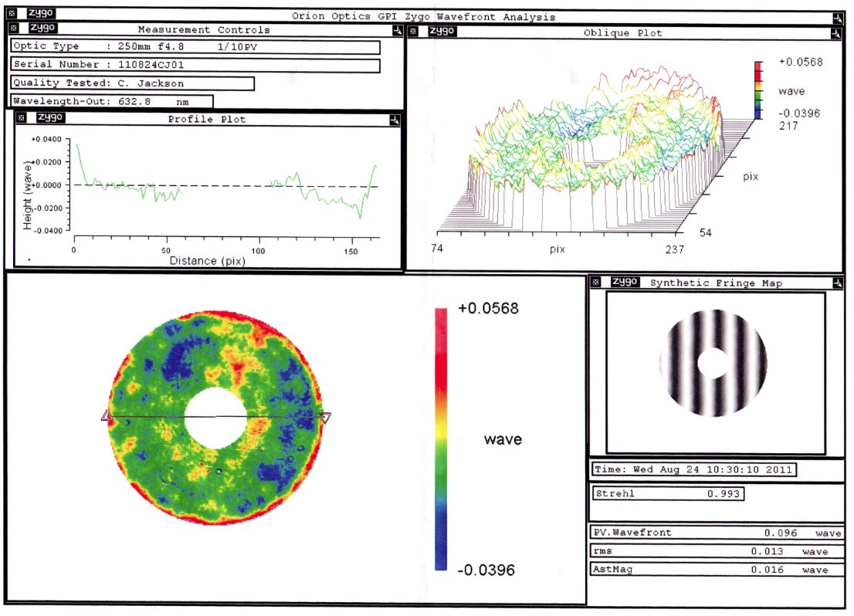Click the zygo logo in Synthetic Fringe Map
This screenshot has height=616, width=854.
(x=625, y=281)
